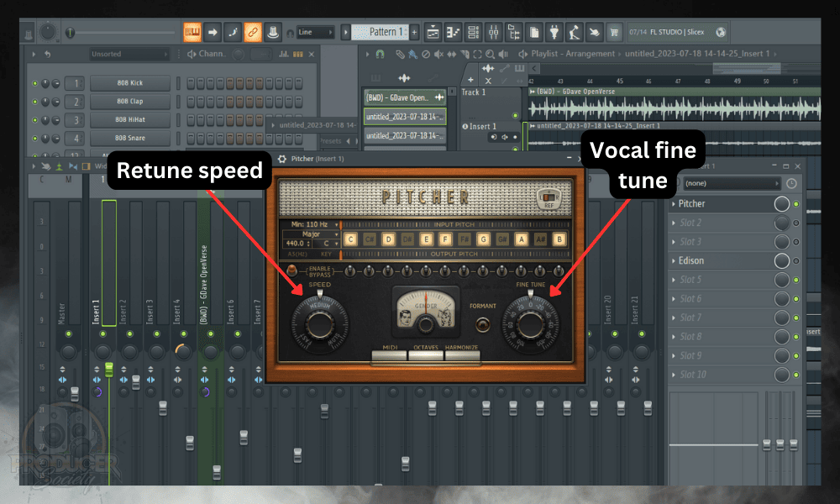Toggle piano roll typing keyboard icon
840x504 pixels.
[192, 32]
